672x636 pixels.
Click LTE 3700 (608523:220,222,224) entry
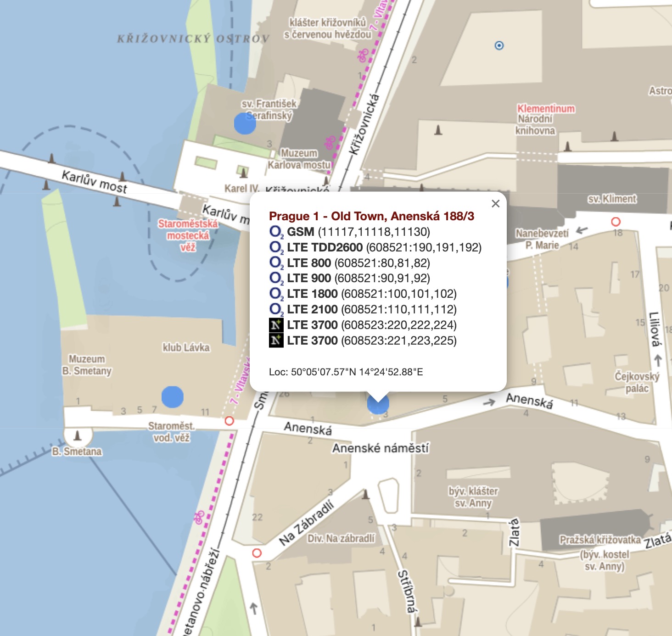click(372, 325)
